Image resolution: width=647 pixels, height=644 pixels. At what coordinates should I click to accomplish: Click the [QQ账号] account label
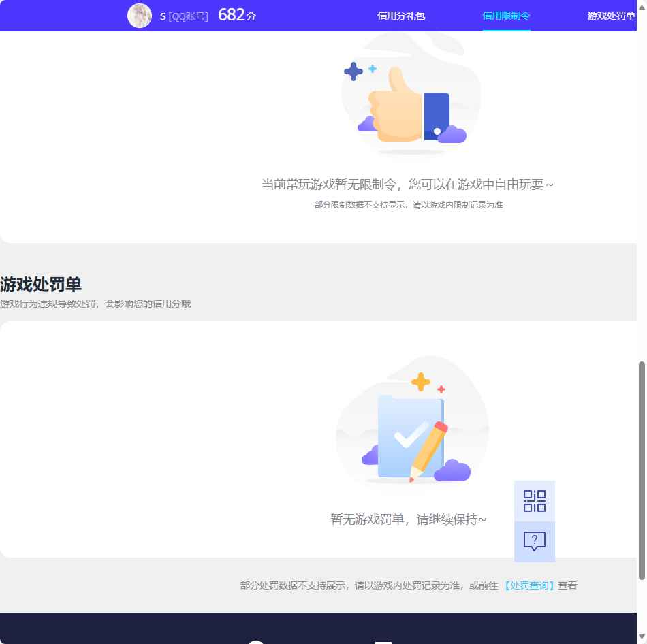pos(189,16)
